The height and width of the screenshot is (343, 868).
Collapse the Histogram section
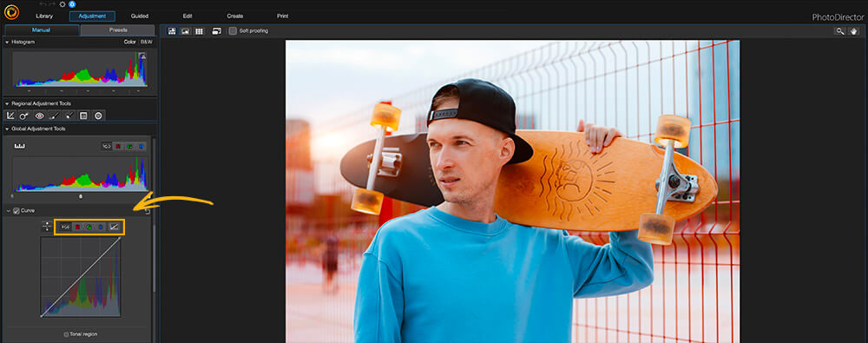pos(7,42)
